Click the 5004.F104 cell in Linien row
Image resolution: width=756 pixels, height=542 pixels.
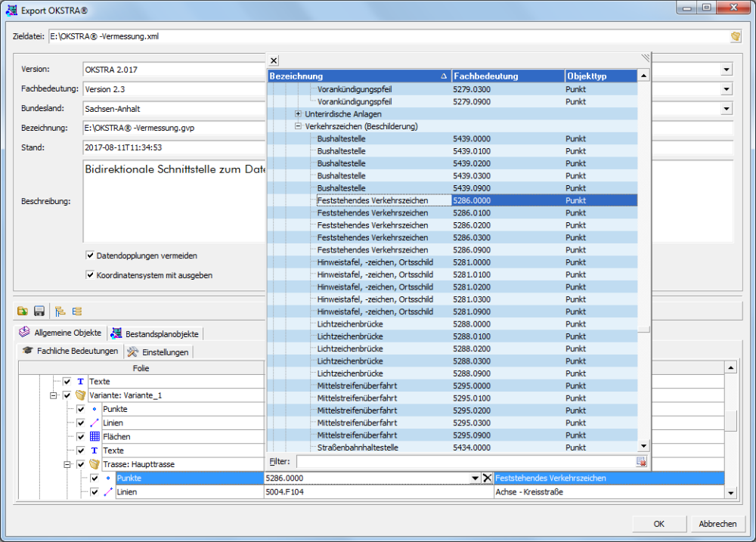[x=379, y=492]
